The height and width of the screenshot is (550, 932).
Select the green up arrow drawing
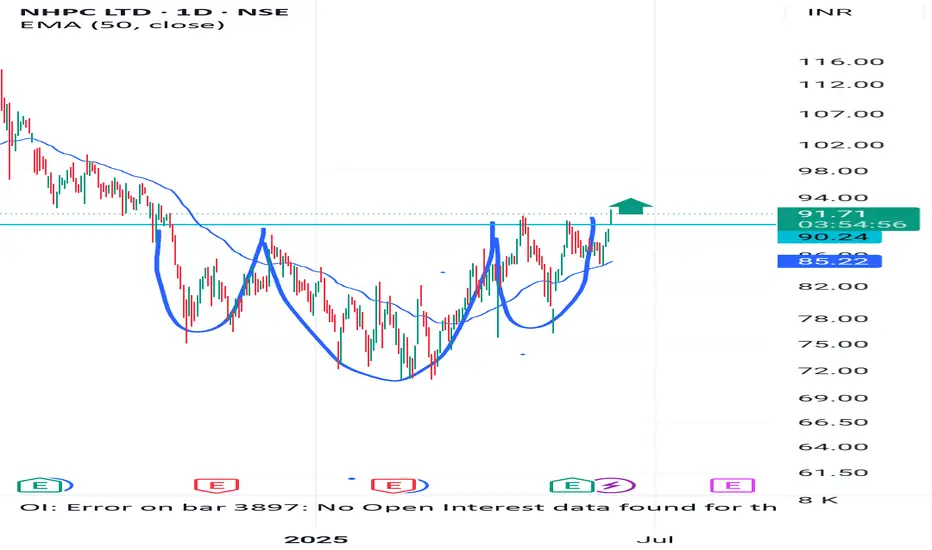[631, 206]
